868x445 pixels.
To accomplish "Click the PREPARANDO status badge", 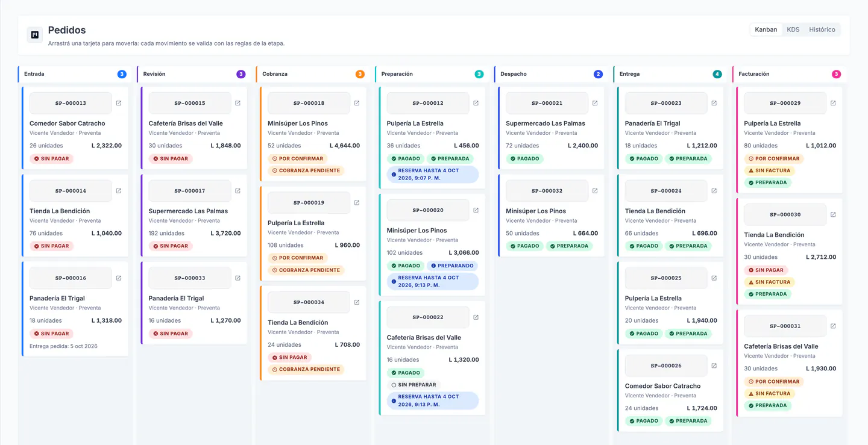I will pyautogui.click(x=452, y=266).
